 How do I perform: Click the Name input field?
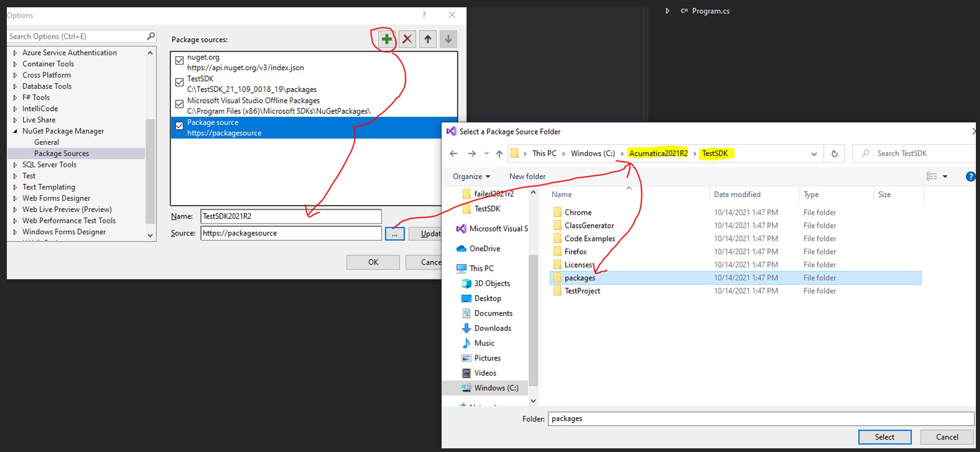coord(291,216)
